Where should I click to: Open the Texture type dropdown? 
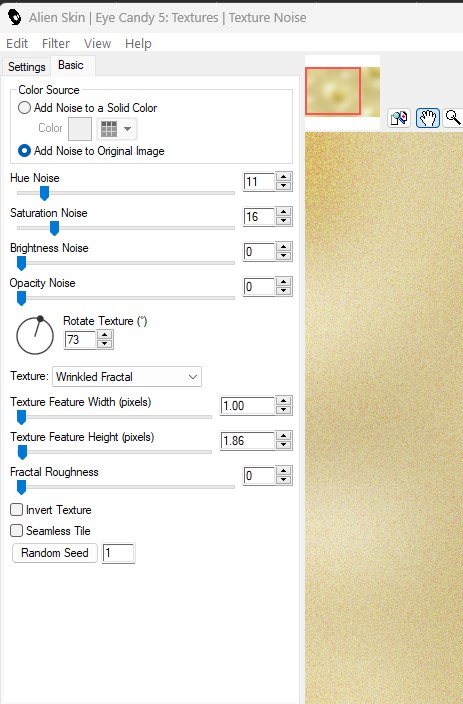point(127,377)
